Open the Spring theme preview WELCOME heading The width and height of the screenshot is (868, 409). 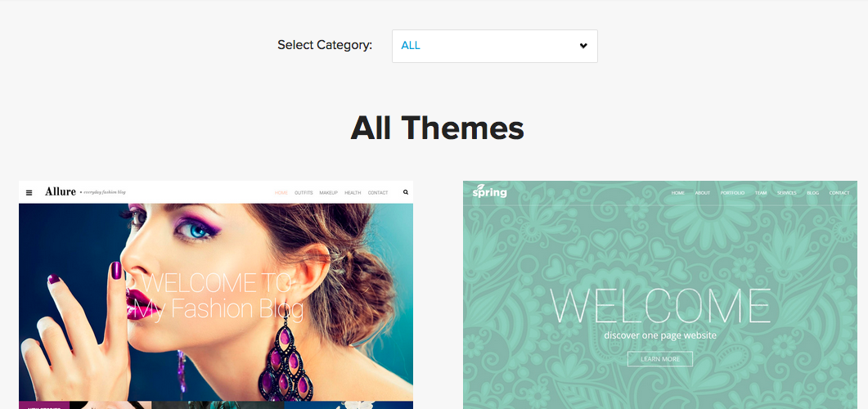click(660, 305)
